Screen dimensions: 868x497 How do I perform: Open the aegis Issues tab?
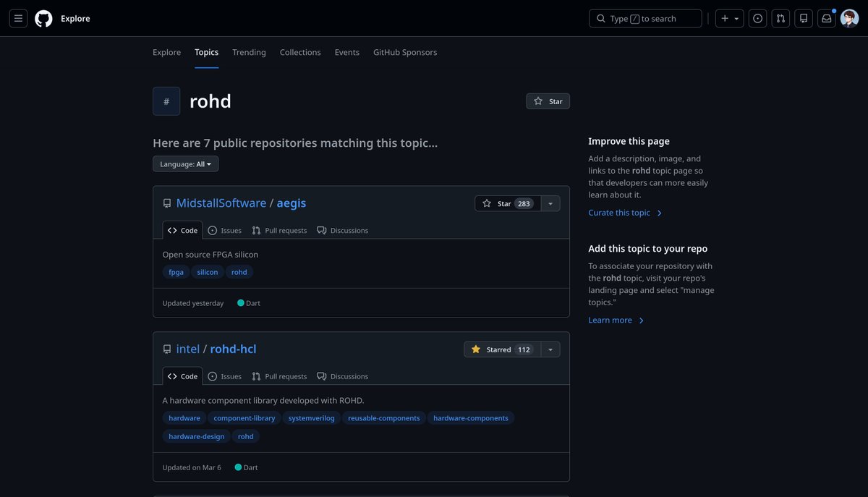[x=224, y=230]
